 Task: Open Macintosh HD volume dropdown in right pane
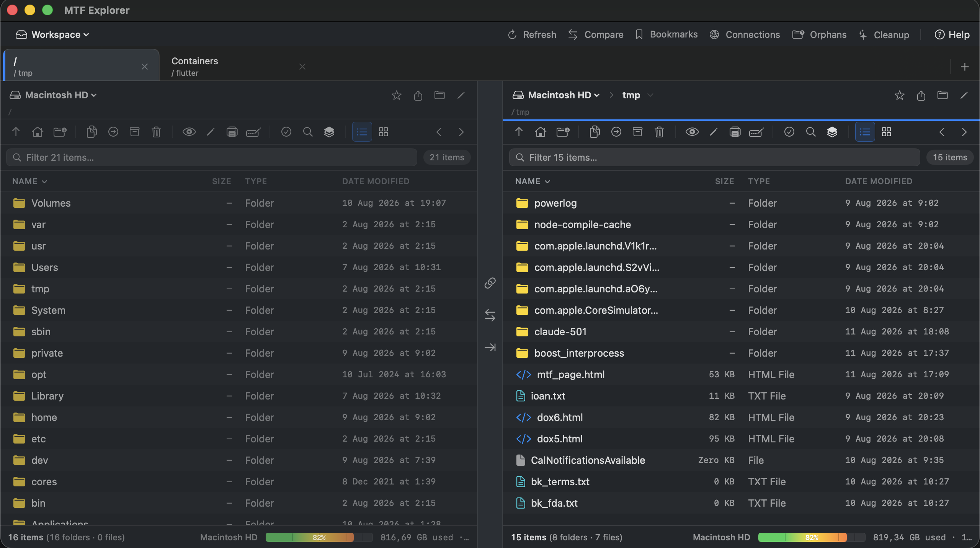[556, 95]
